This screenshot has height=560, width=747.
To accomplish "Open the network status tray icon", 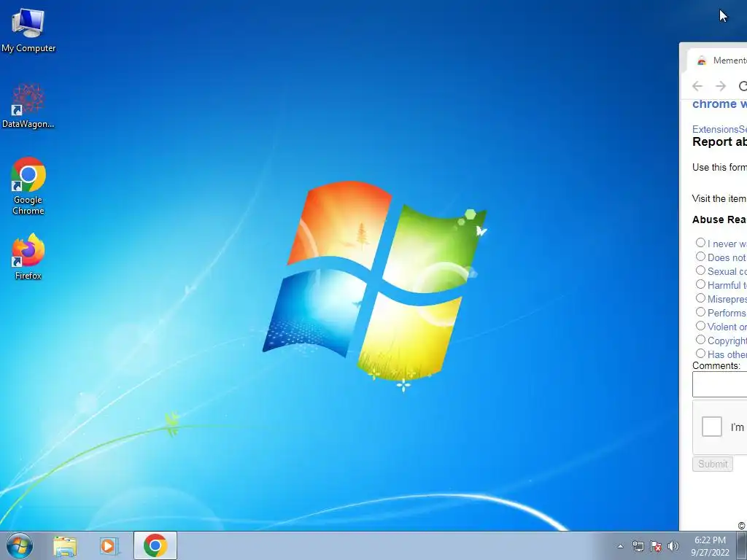I will coord(638,546).
